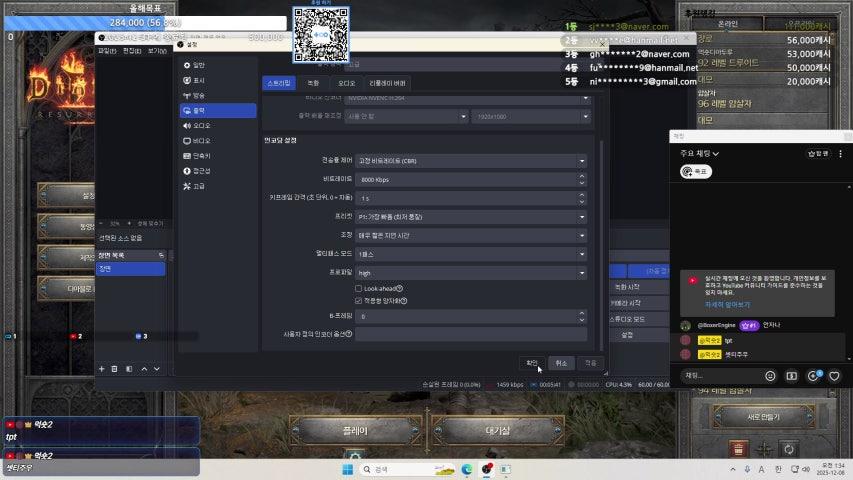853x480 pixels.
Task: Select the scene (장면) entry in list
Action: [x=131, y=269]
